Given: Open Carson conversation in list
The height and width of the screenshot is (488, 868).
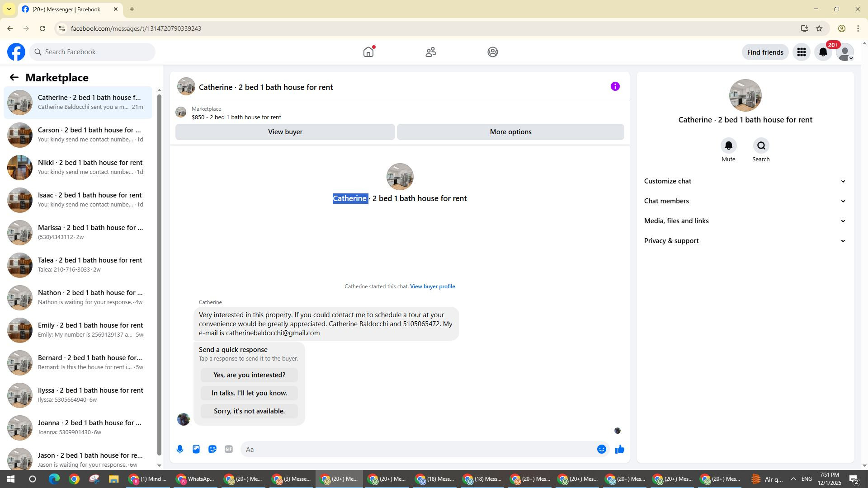Looking at the screenshot, I should click(78, 135).
